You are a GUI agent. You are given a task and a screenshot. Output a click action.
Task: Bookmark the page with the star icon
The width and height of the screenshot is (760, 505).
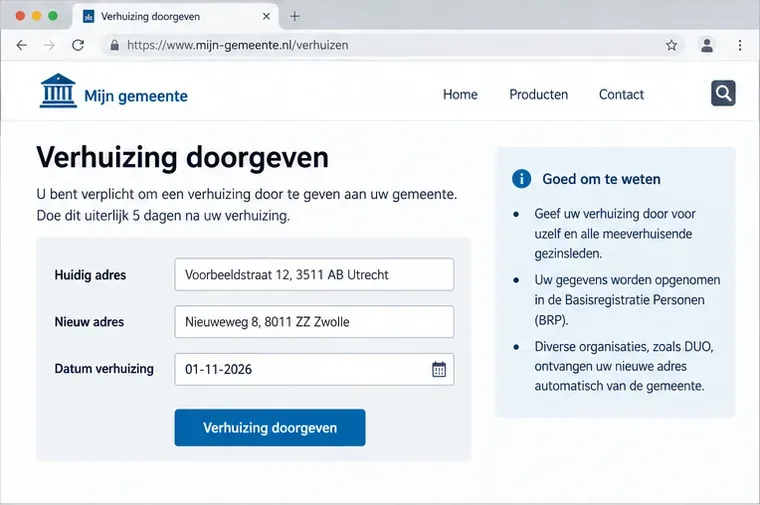pos(671,46)
